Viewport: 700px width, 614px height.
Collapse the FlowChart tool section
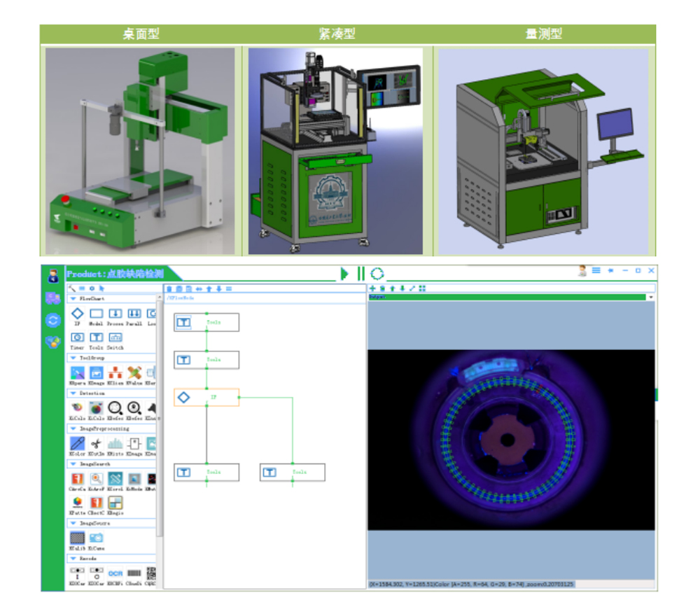73,298
